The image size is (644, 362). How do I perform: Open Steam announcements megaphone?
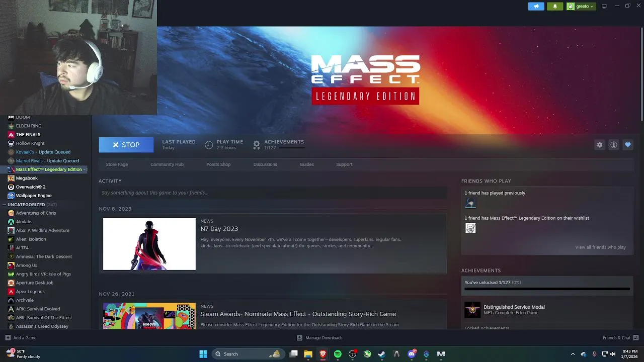coord(536,6)
